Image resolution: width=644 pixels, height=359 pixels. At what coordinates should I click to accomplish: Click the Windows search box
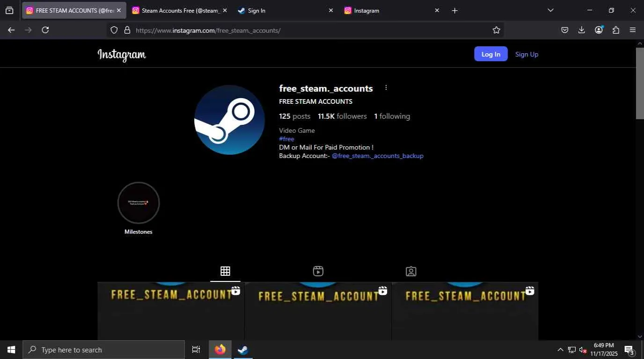point(103,350)
